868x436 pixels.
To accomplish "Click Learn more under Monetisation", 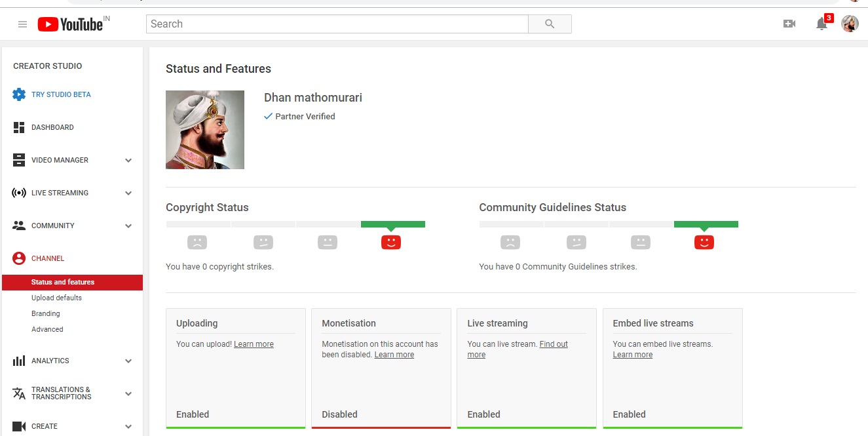I will point(394,355).
